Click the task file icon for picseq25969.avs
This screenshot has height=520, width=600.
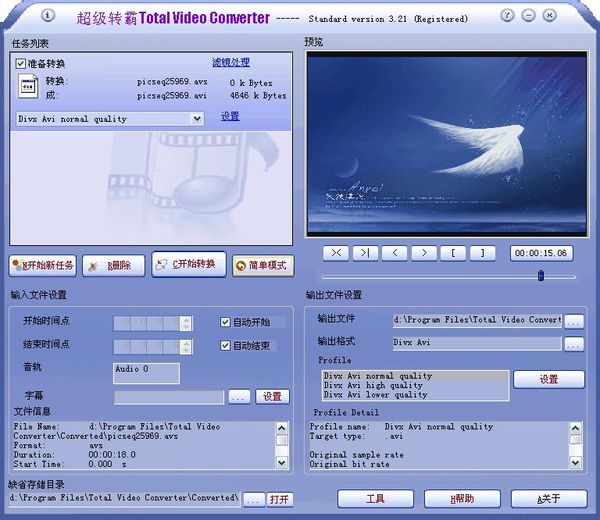[x=28, y=86]
